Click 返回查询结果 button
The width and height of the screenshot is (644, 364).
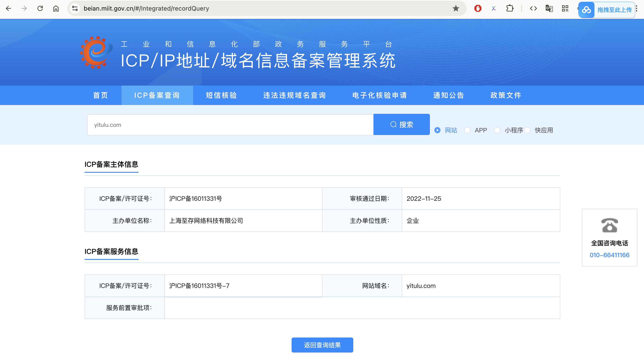[322, 345]
